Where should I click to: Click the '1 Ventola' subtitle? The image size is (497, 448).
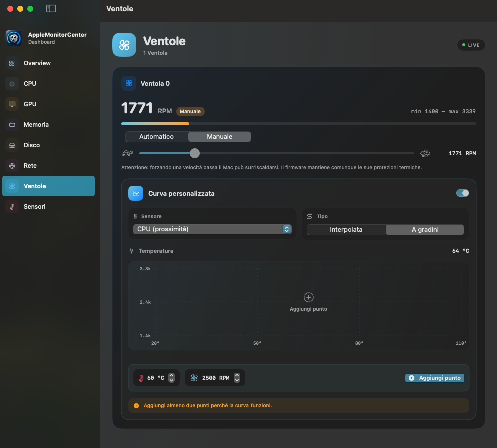pyautogui.click(x=155, y=53)
